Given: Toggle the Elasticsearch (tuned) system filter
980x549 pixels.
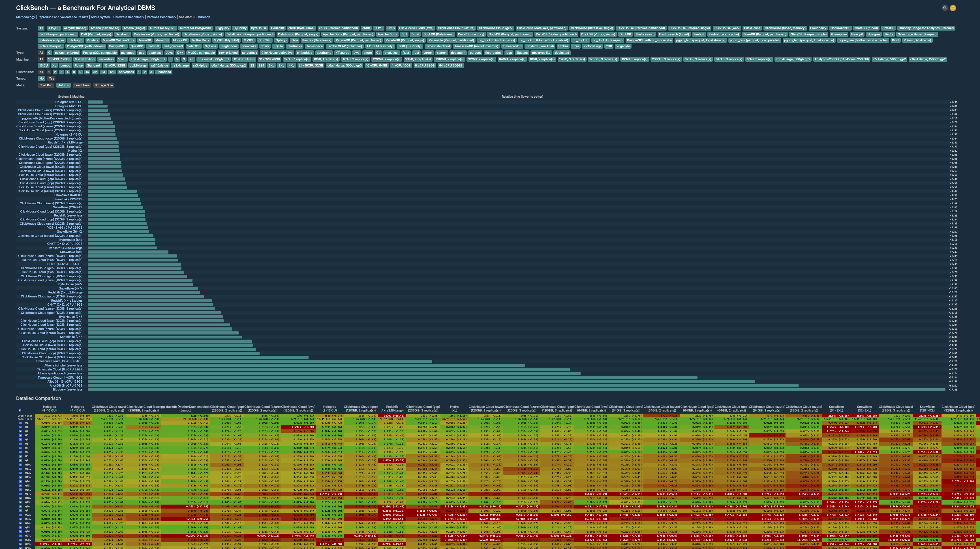Looking at the screenshot, I should point(674,34).
